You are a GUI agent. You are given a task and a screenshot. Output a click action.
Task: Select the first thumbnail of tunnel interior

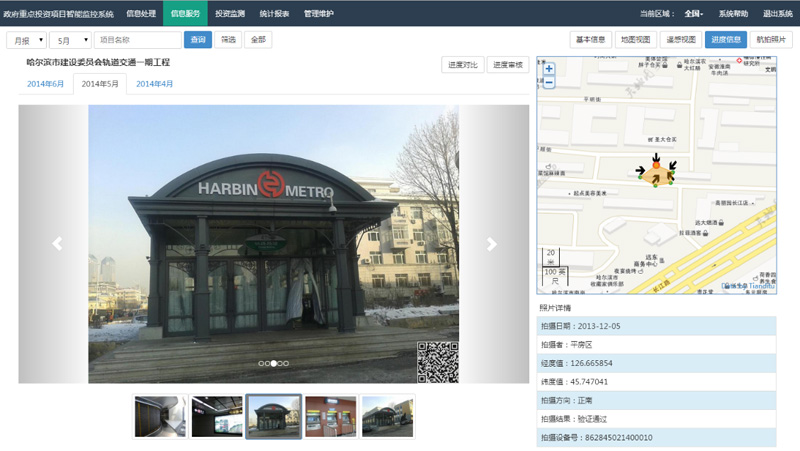point(160,416)
